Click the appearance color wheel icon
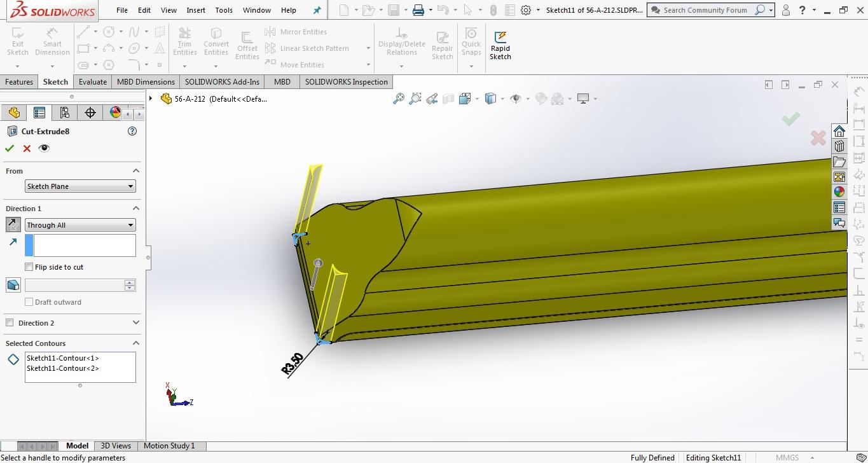Viewport: 868px width, 463px height. coord(115,113)
